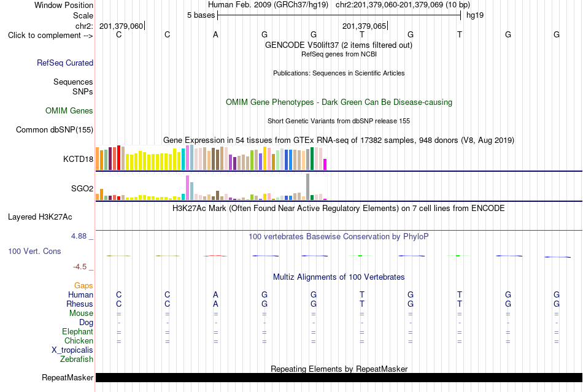Select the Elephant alignment row label

(x=77, y=332)
